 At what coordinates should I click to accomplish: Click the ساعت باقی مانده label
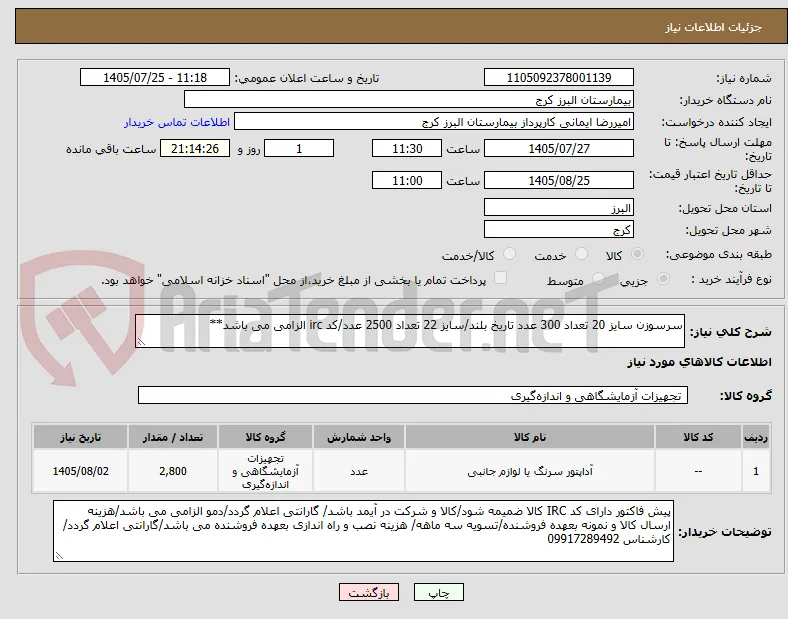[111, 149]
